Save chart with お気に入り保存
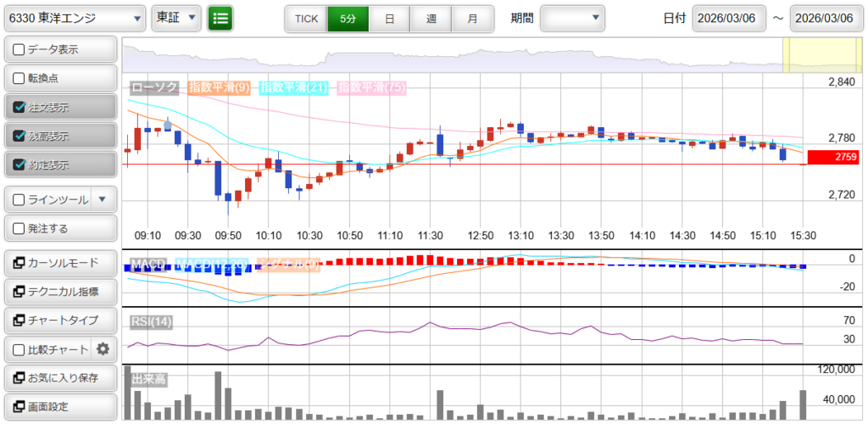 tap(59, 377)
